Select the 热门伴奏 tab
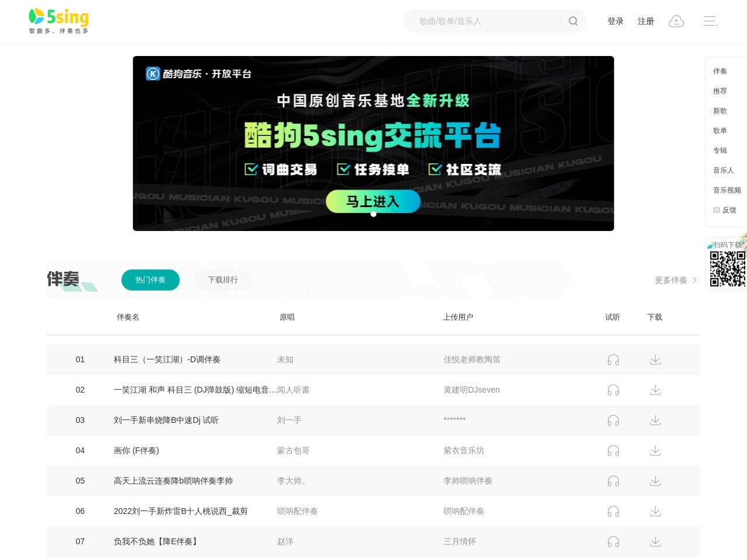747x560 pixels. [150, 280]
